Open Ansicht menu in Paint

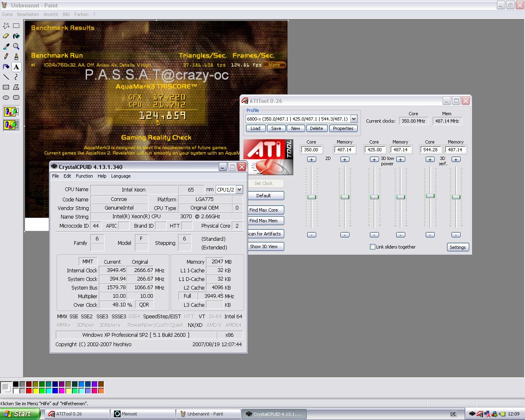pyautogui.click(x=51, y=14)
